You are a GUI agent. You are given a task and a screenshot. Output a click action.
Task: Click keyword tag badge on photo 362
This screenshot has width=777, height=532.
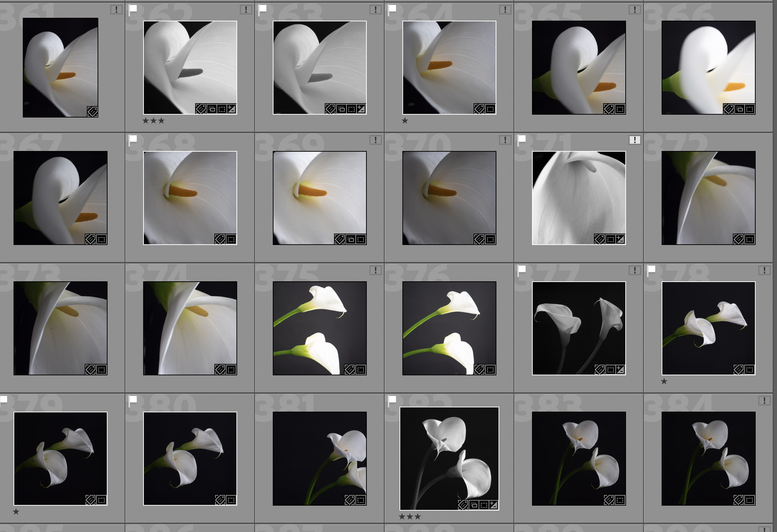(200, 109)
